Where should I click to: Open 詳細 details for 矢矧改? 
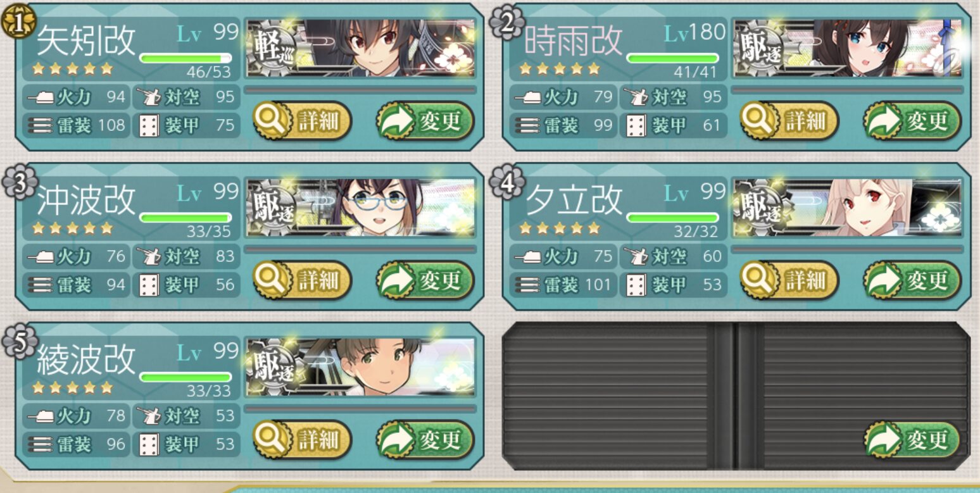tap(303, 120)
